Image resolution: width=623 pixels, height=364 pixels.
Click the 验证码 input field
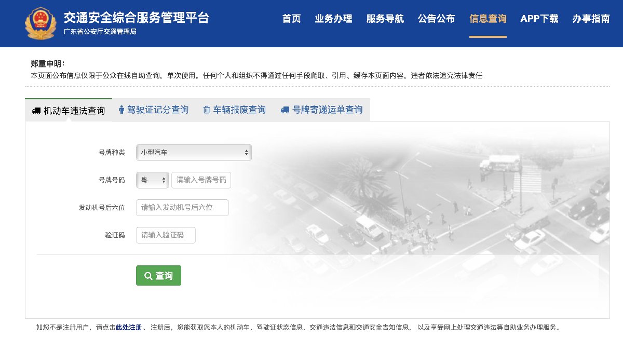point(166,235)
